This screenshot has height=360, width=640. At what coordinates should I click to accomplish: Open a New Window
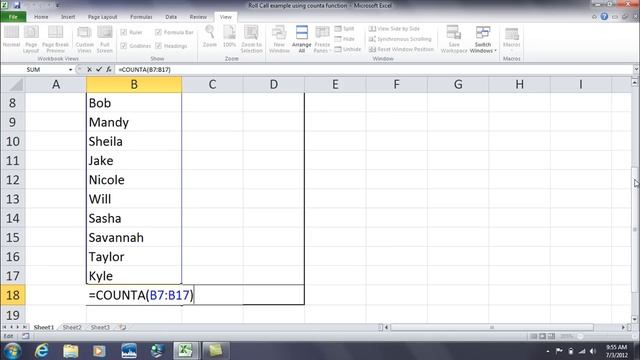(279, 39)
